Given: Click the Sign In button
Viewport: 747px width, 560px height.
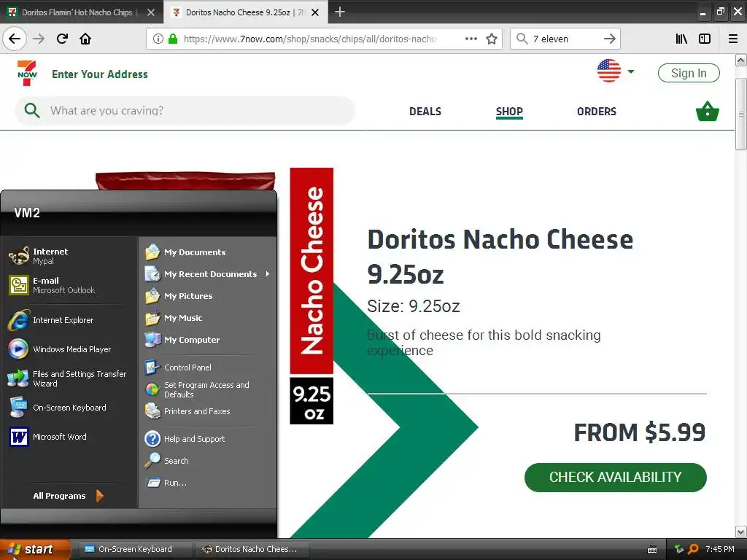Looking at the screenshot, I should [x=689, y=73].
